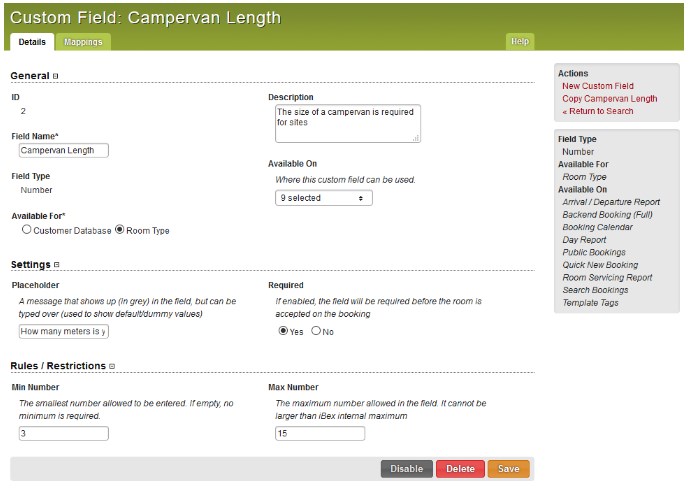This screenshot has height=492, width=689.
Task: Select the Room Type radio button
Action: pyautogui.click(x=120, y=230)
